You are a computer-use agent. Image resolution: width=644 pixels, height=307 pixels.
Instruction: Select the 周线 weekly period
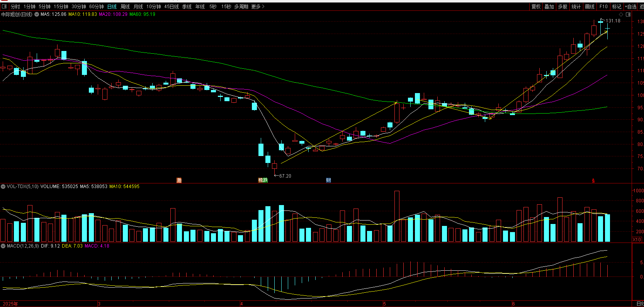pos(125,7)
